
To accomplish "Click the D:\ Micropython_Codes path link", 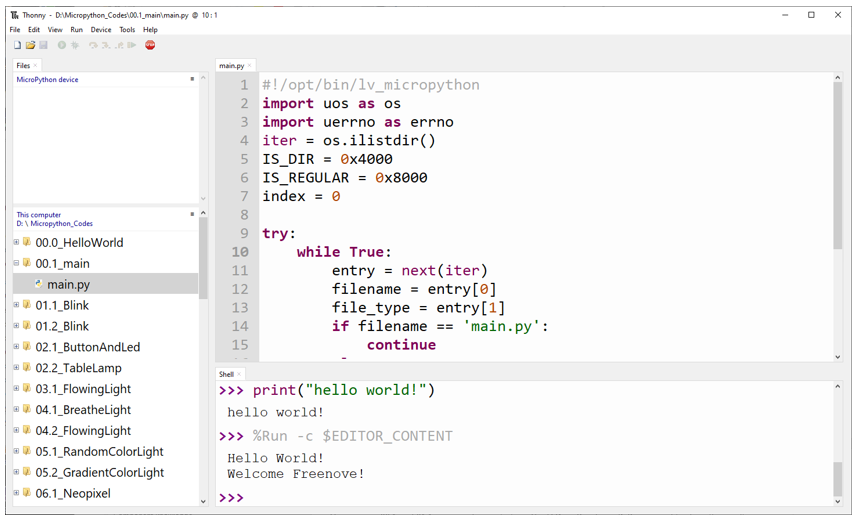I will (54, 223).
